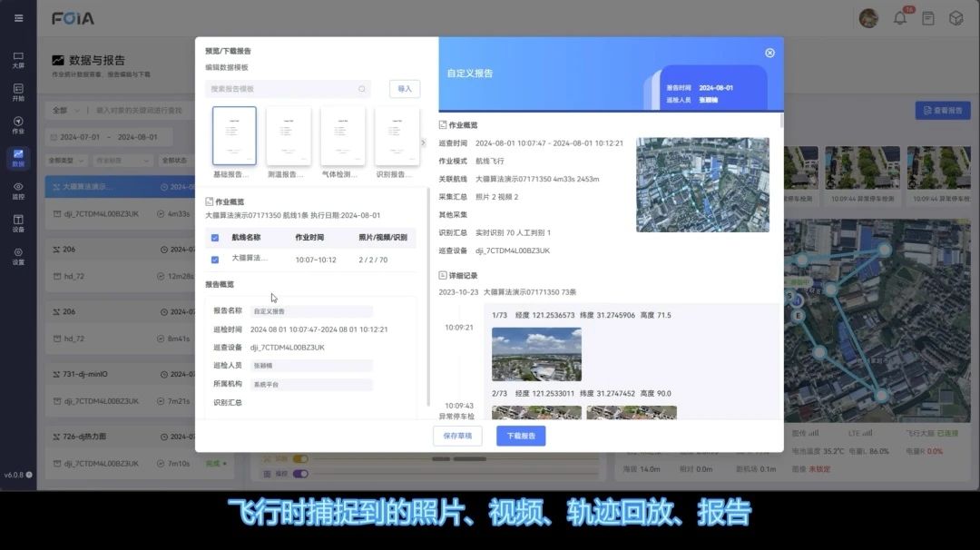Toggle the select-all checkbox beside 航线名称
Viewport: 980px width, 550px height.
[x=215, y=238]
